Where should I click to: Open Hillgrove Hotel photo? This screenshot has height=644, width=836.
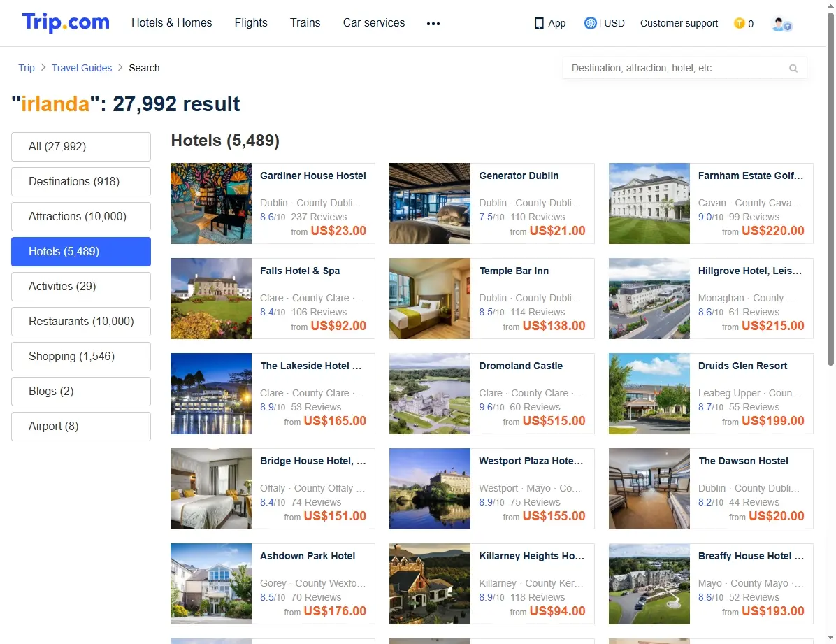pyautogui.click(x=649, y=299)
